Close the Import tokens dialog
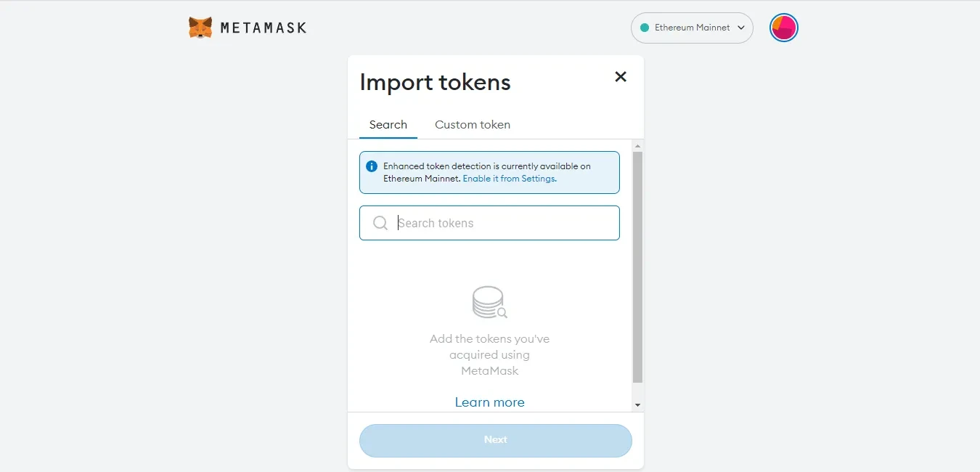The height and width of the screenshot is (472, 980). [621, 77]
